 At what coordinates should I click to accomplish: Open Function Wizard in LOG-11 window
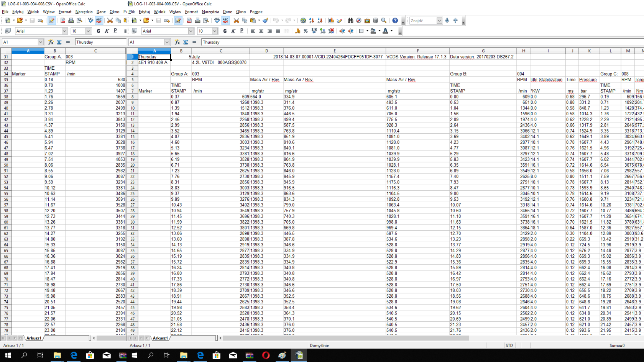(177, 42)
